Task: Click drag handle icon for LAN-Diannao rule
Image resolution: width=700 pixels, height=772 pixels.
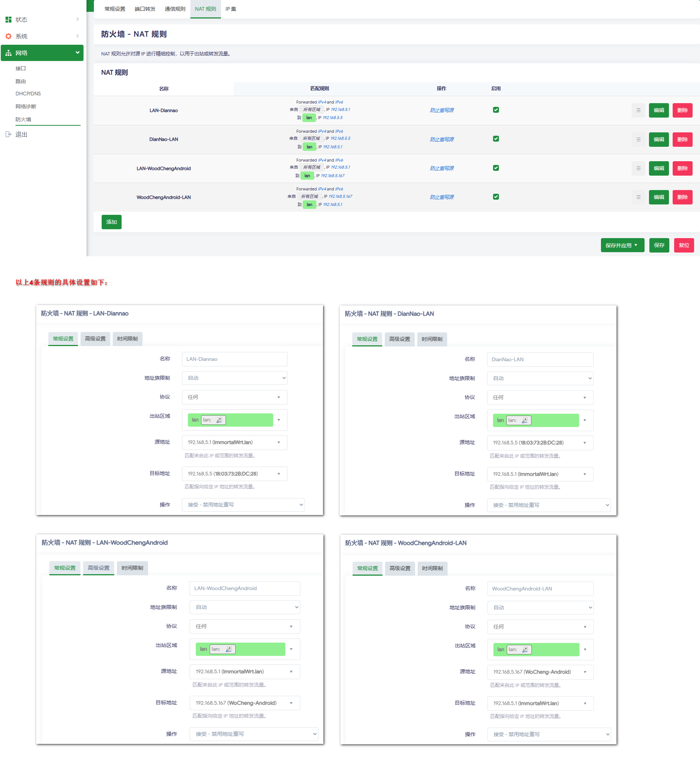Action: (638, 110)
